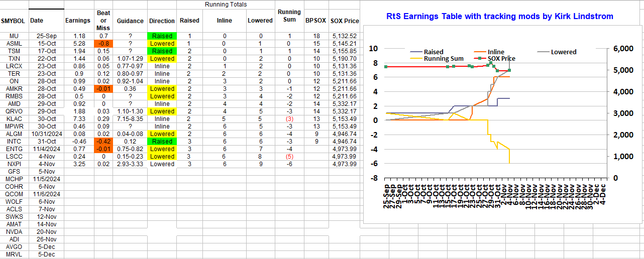Select the green Raised cell in MU row
Viewport: 644px width, 259px height.
coord(162,36)
